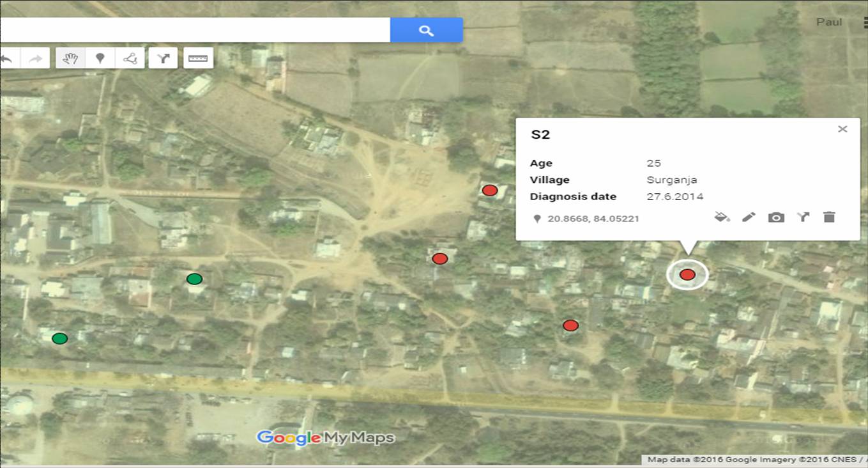Select the add marker tool
868x468 pixels.
[x=100, y=58]
